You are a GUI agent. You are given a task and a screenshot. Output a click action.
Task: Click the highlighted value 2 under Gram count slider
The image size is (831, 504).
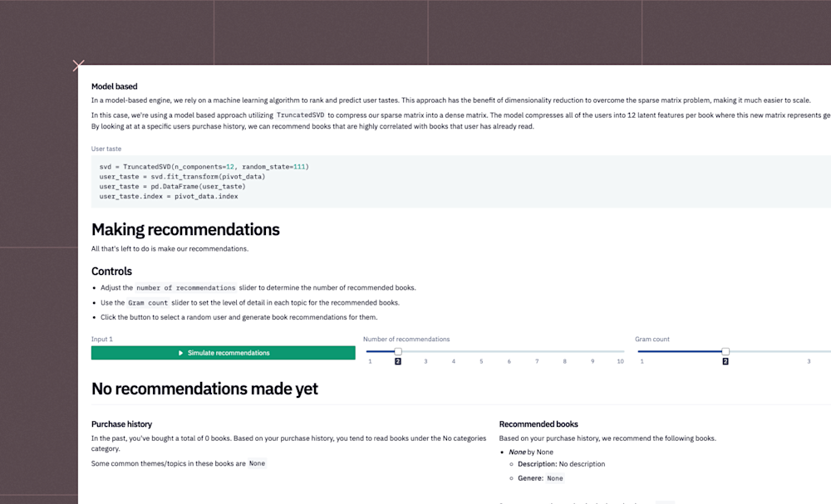pos(725,361)
